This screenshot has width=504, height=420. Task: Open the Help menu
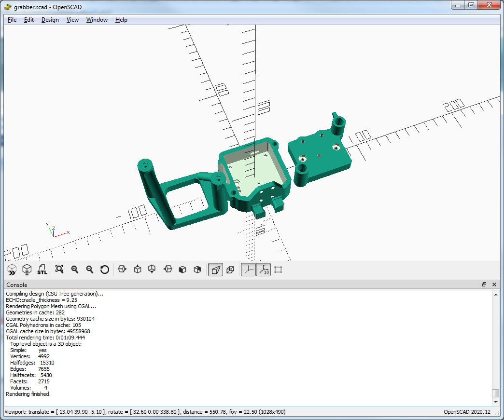(x=121, y=20)
